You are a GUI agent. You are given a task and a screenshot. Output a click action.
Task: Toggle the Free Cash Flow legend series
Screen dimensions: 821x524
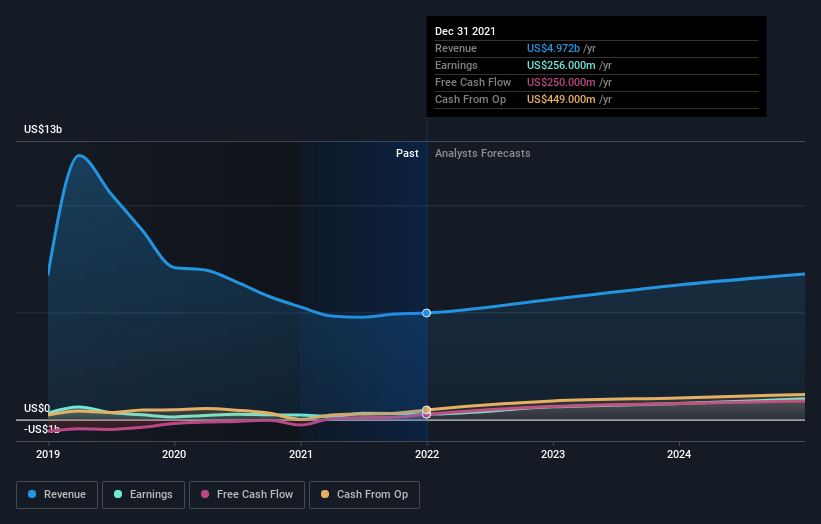tap(247, 495)
